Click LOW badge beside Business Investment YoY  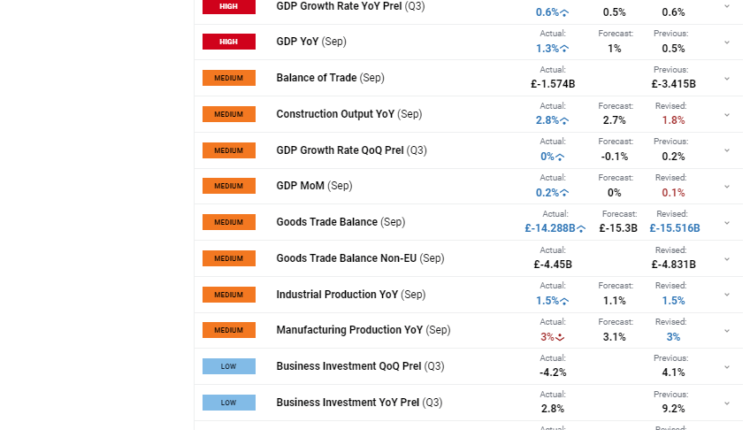point(228,402)
